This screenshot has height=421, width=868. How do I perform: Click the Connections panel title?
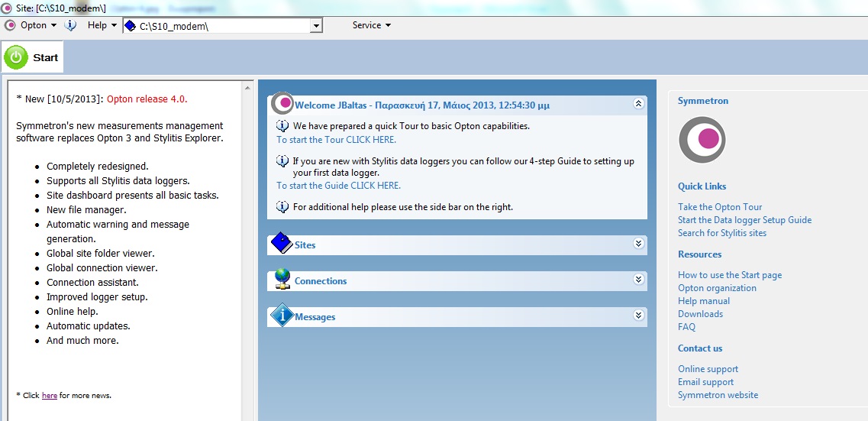[x=321, y=281]
